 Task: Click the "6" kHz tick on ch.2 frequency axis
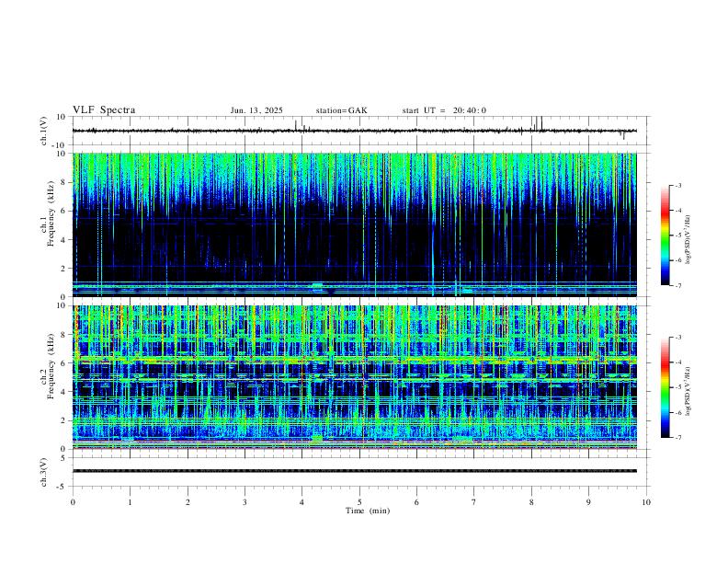tap(64, 363)
